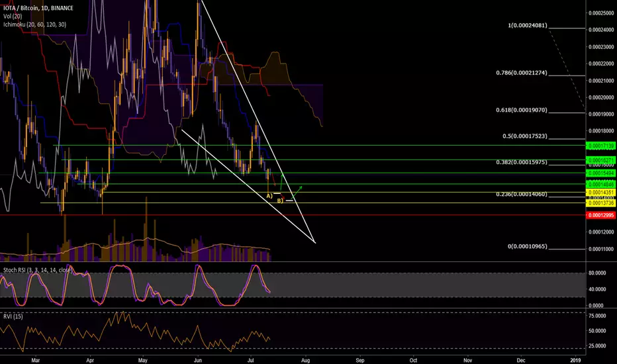Click the A) annotation on the chart
This screenshot has width=617, height=364.
point(269,196)
